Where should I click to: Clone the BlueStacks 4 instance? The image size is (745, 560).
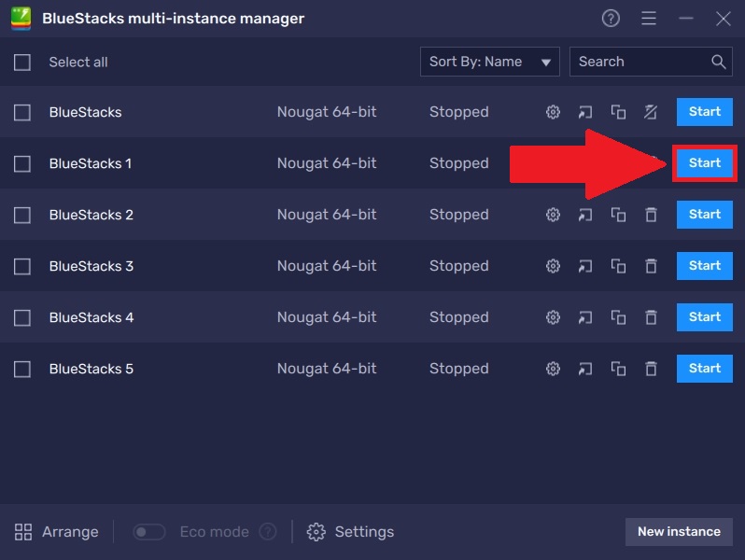tap(618, 317)
